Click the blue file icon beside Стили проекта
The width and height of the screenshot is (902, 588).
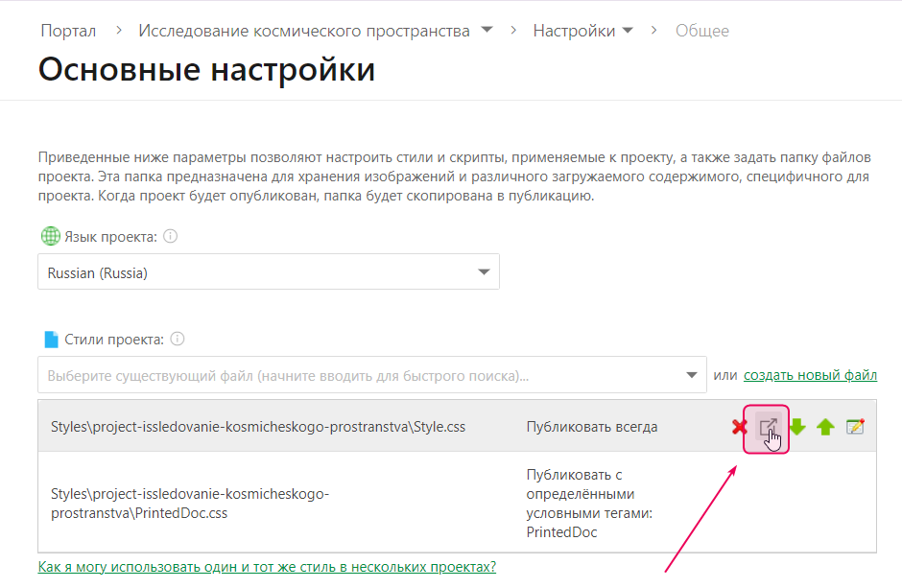coord(50,339)
